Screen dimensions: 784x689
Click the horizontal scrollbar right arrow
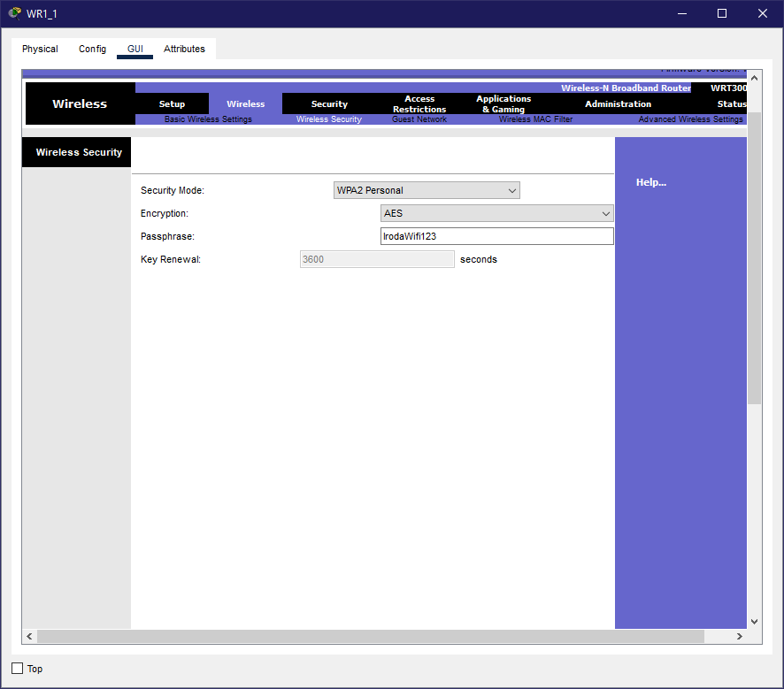coord(740,637)
